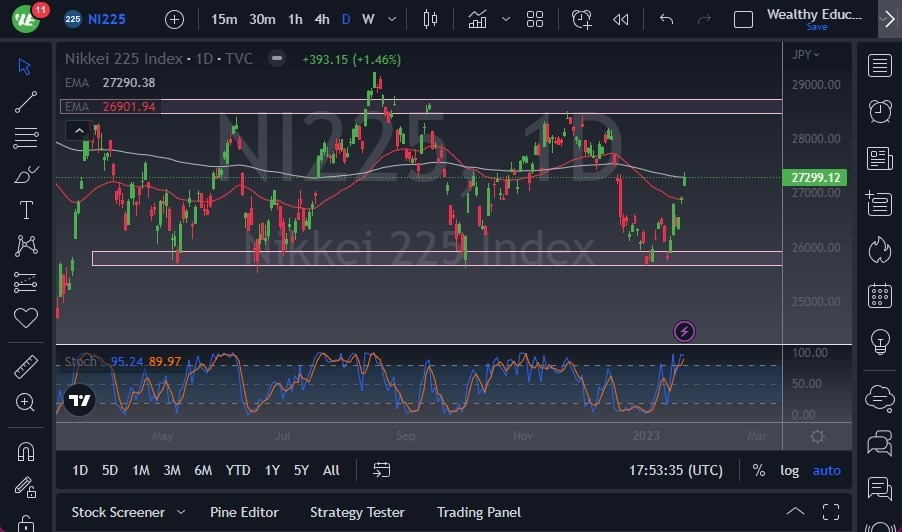This screenshot has height=532, width=902.
Task: Click the zoom in magnifier tool
Action: (x=26, y=402)
